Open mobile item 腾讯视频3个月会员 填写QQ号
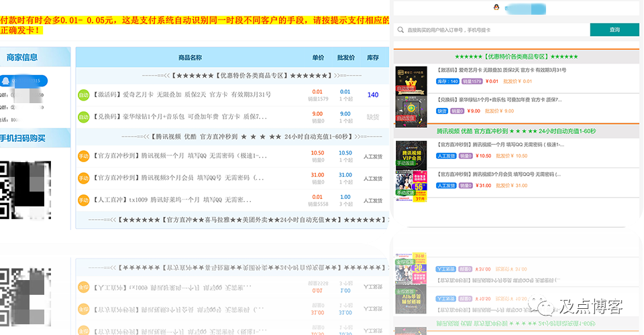 [x=498, y=174]
